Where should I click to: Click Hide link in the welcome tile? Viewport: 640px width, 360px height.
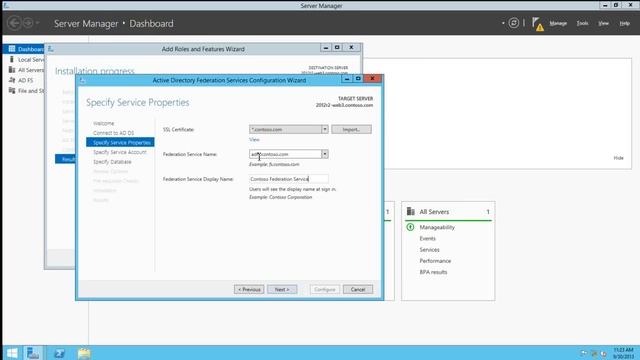pos(618,158)
